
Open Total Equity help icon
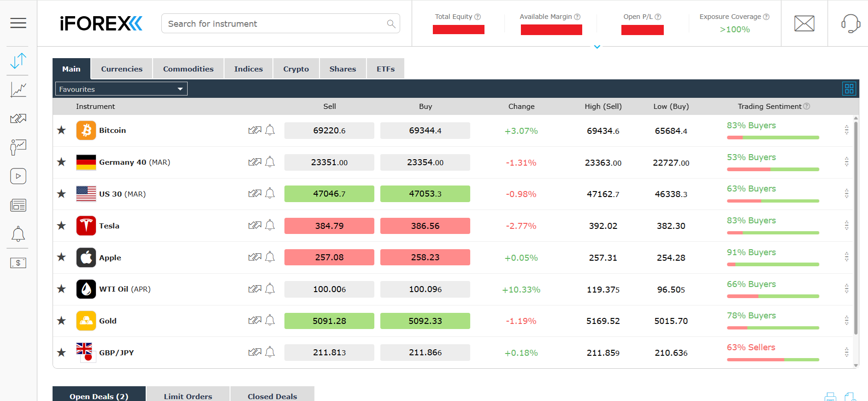(478, 17)
